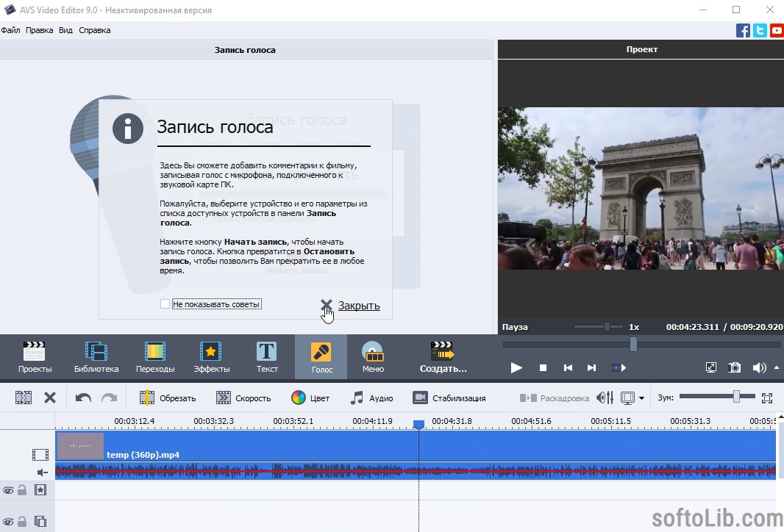Toggle visibility of the video effects track
Image resolution: width=784 pixels, height=532 pixels.
(x=8, y=491)
